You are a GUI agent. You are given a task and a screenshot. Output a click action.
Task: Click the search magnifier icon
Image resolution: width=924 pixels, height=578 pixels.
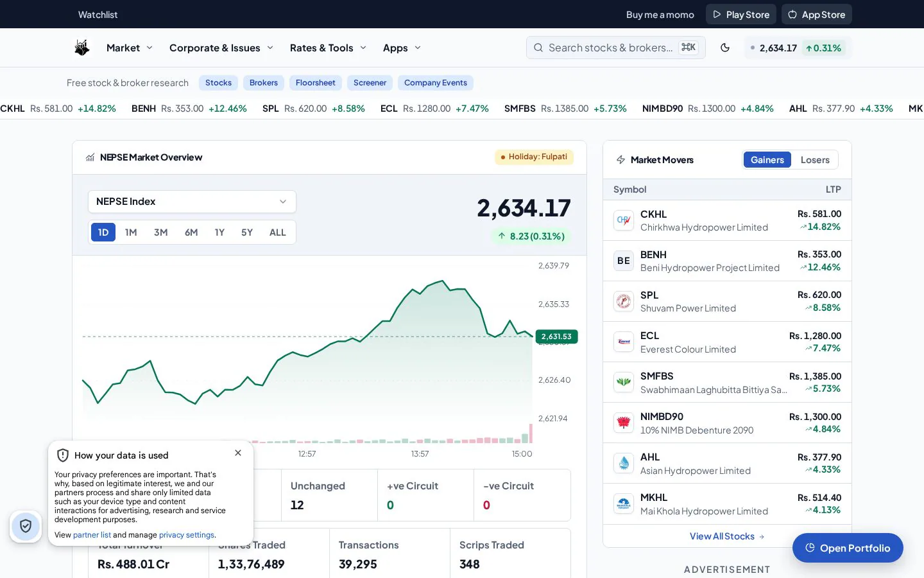coord(538,48)
